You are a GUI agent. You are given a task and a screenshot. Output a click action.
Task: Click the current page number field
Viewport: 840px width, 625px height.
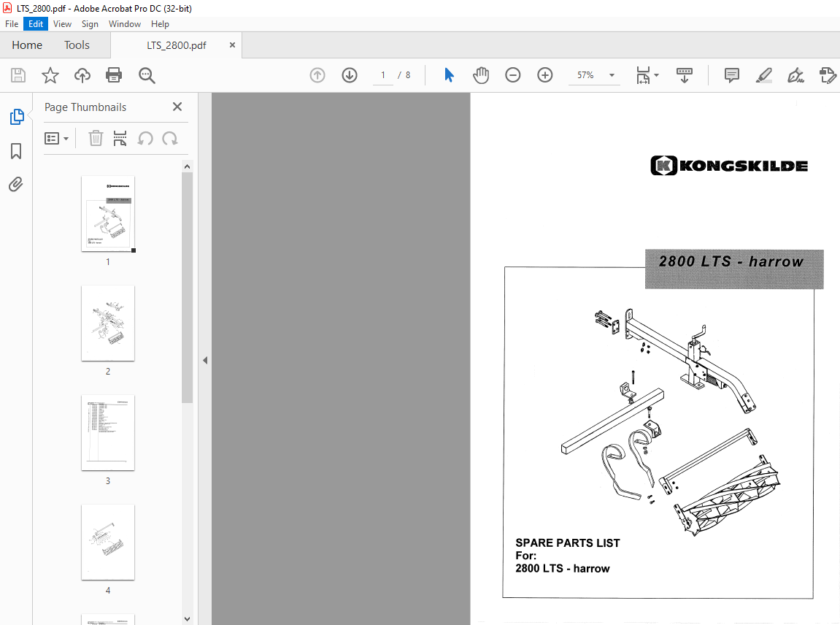(x=383, y=75)
